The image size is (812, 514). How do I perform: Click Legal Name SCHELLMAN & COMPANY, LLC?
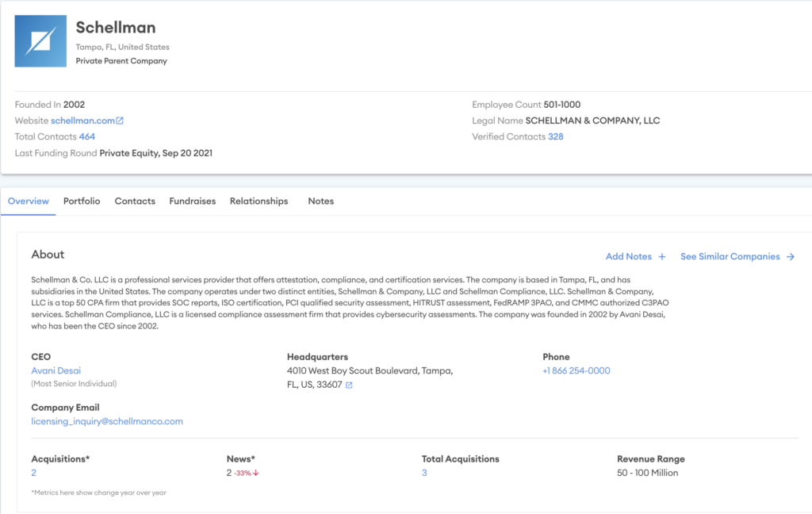566,121
